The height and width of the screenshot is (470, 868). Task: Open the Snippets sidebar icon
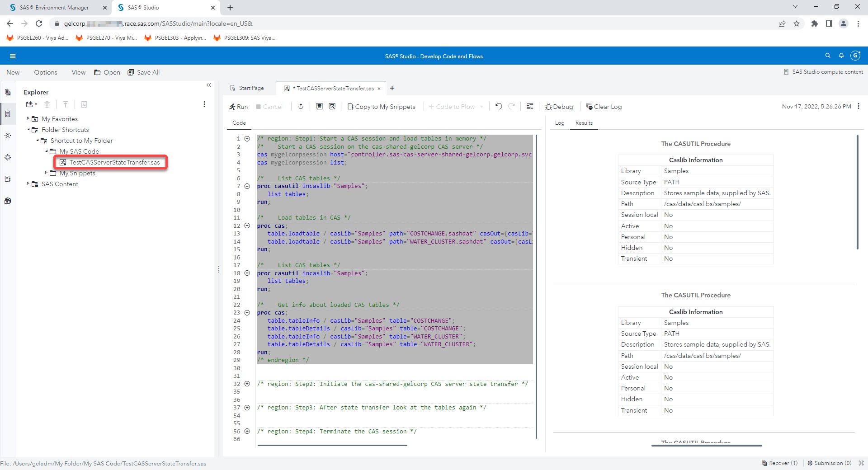pyautogui.click(x=8, y=179)
